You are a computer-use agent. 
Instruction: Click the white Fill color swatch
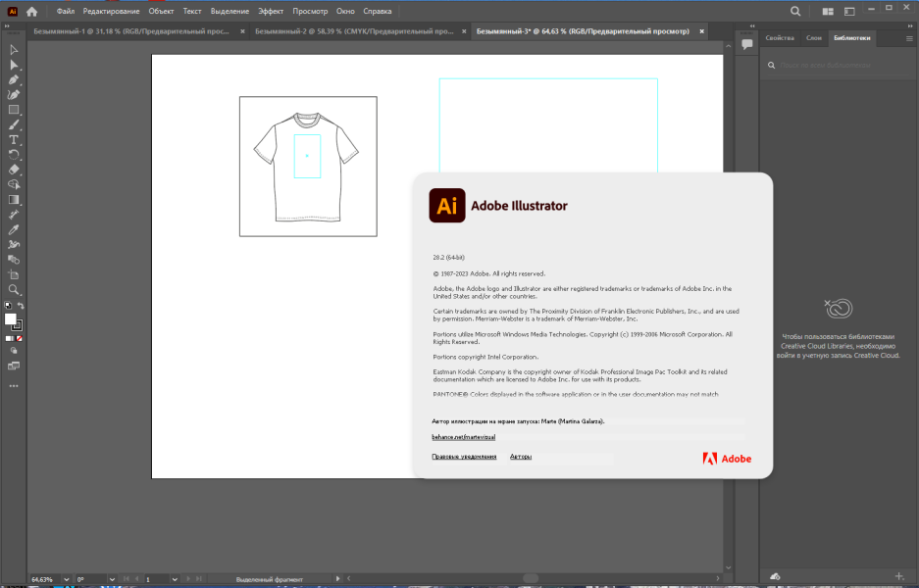10,319
